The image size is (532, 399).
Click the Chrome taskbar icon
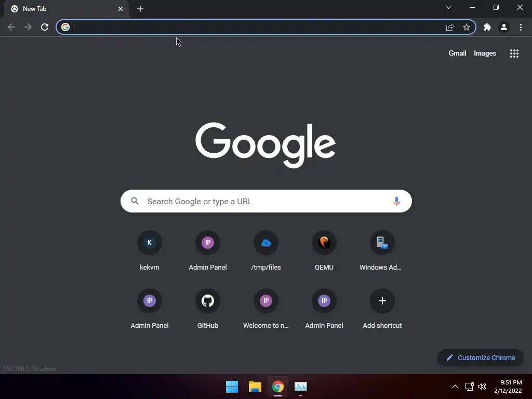(278, 387)
